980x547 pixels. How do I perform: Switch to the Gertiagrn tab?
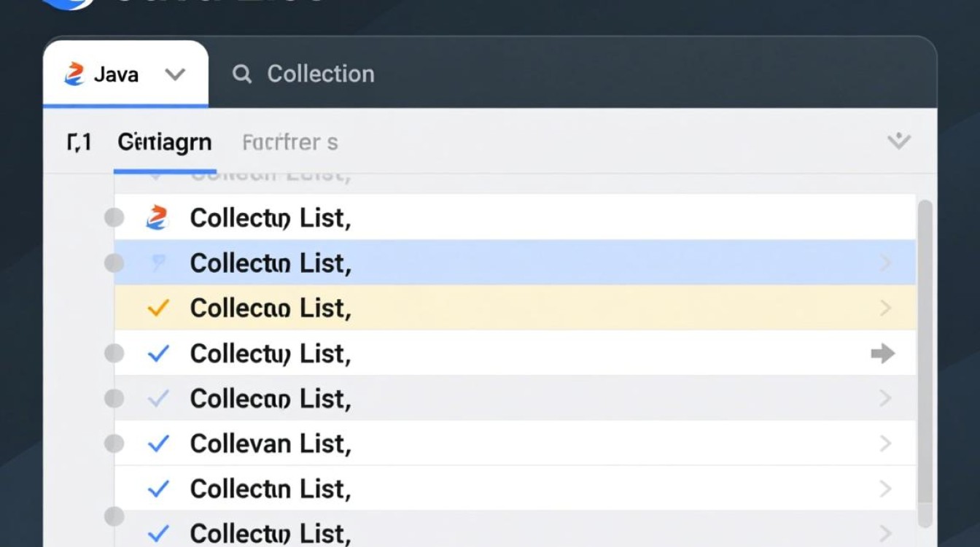[x=165, y=142]
